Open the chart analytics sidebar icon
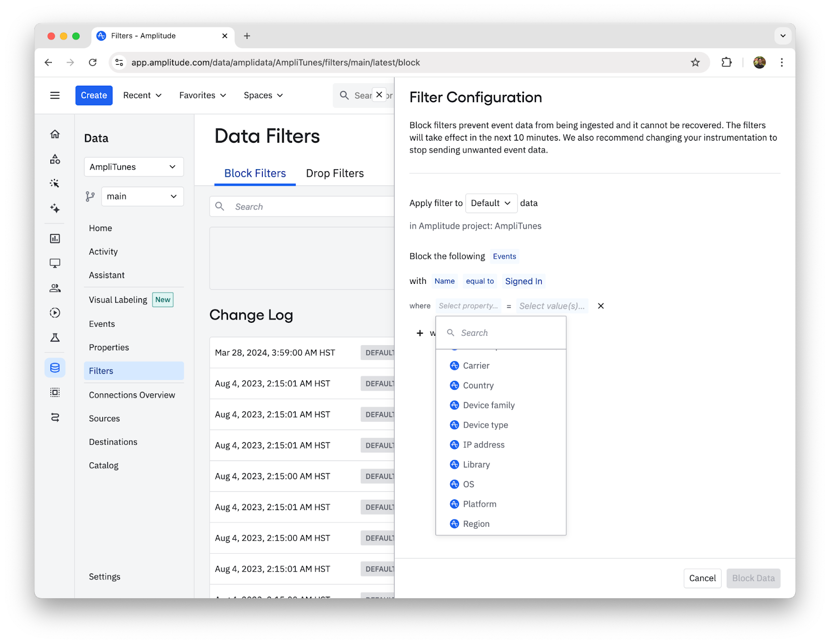Image resolution: width=830 pixels, height=644 pixels. click(55, 239)
